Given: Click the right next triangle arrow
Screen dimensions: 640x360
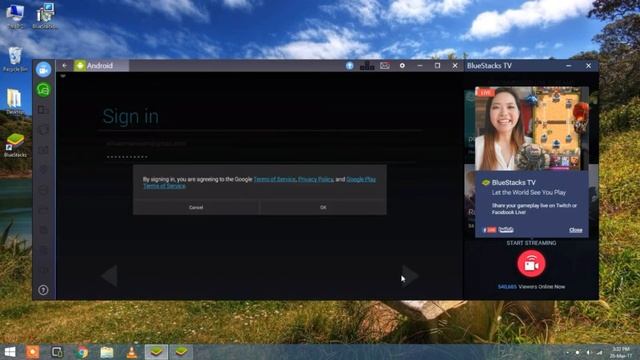Looking at the screenshot, I should (410, 276).
